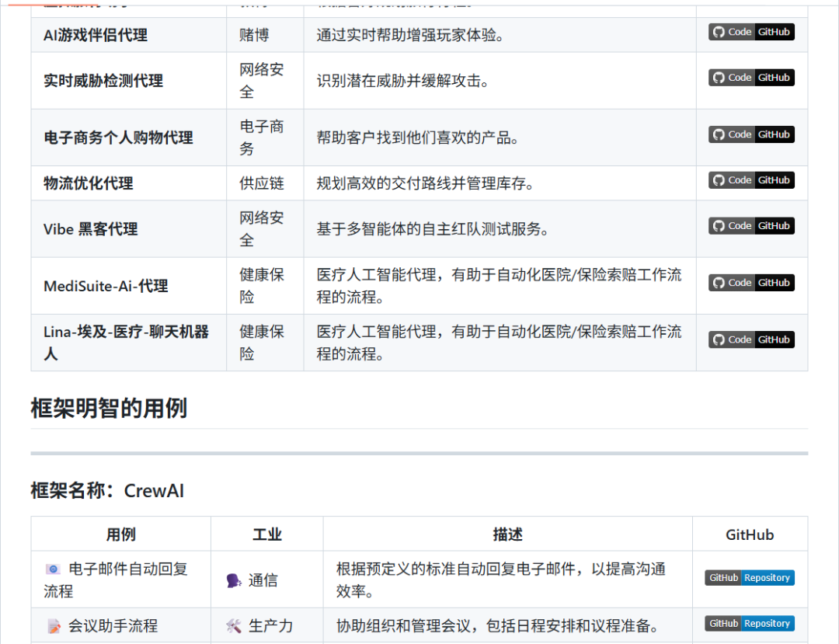Click the 电子商务 industry cell
Screen dimensions: 839x644
[262, 138]
